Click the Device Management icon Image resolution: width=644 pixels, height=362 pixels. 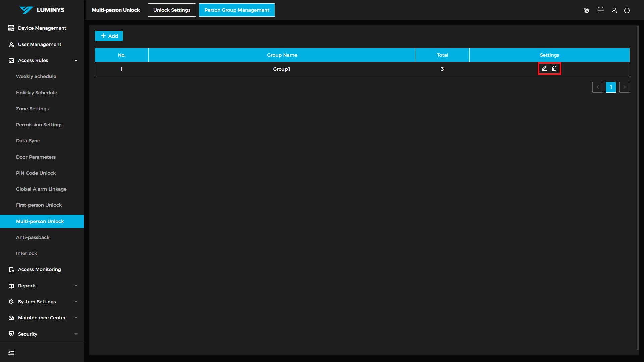click(x=11, y=28)
